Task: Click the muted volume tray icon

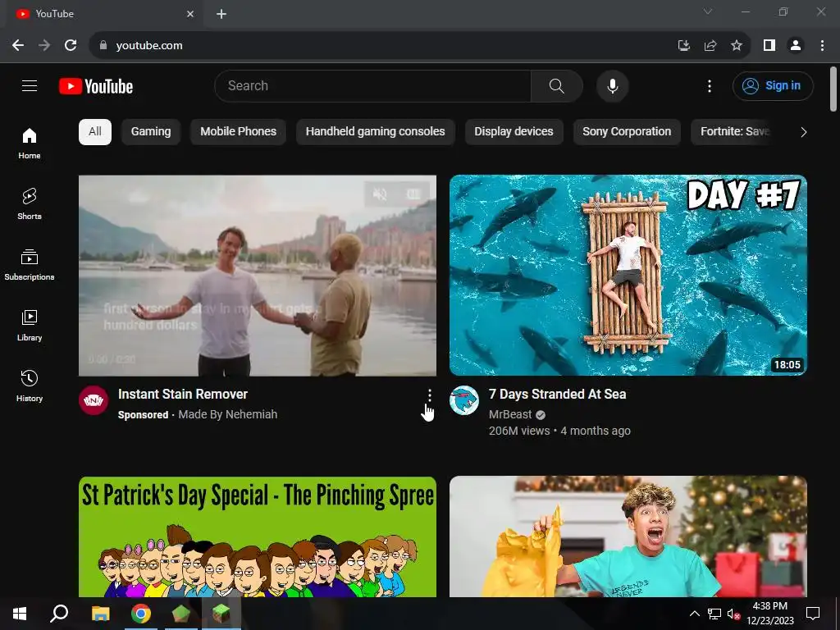Action: click(x=733, y=614)
